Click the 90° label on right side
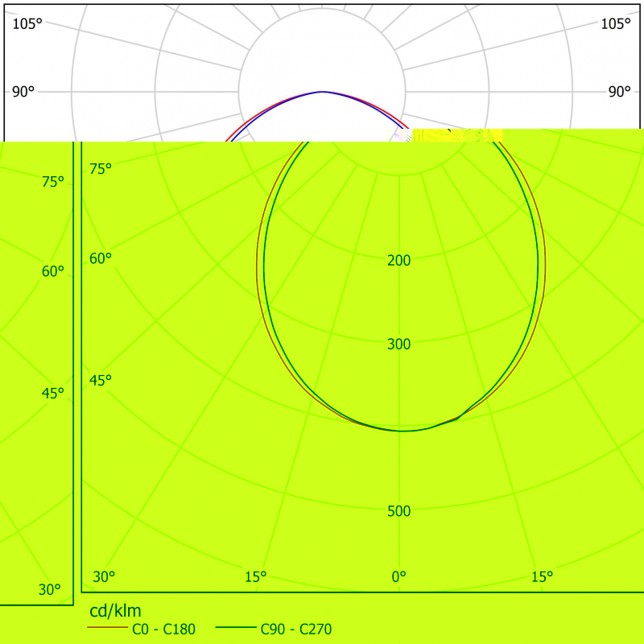The height and width of the screenshot is (644, 644). 619,92
